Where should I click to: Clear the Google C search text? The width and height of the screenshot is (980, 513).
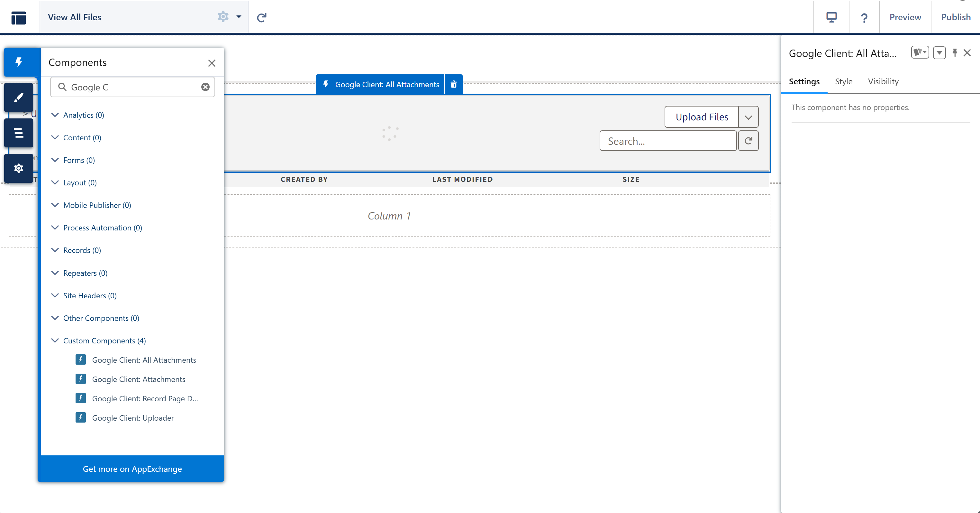pos(205,87)
